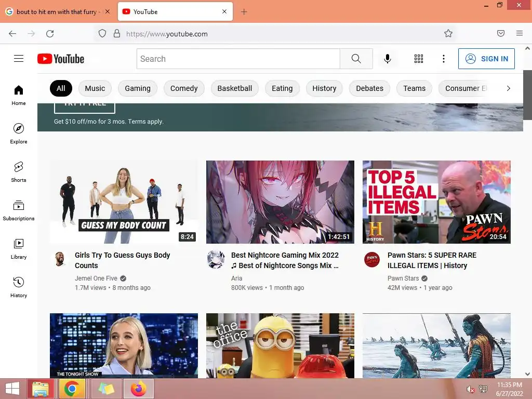The width and height of the screenshot is (532, 399).
Task: Open Firefox application menu
Action: click(520, 33)
